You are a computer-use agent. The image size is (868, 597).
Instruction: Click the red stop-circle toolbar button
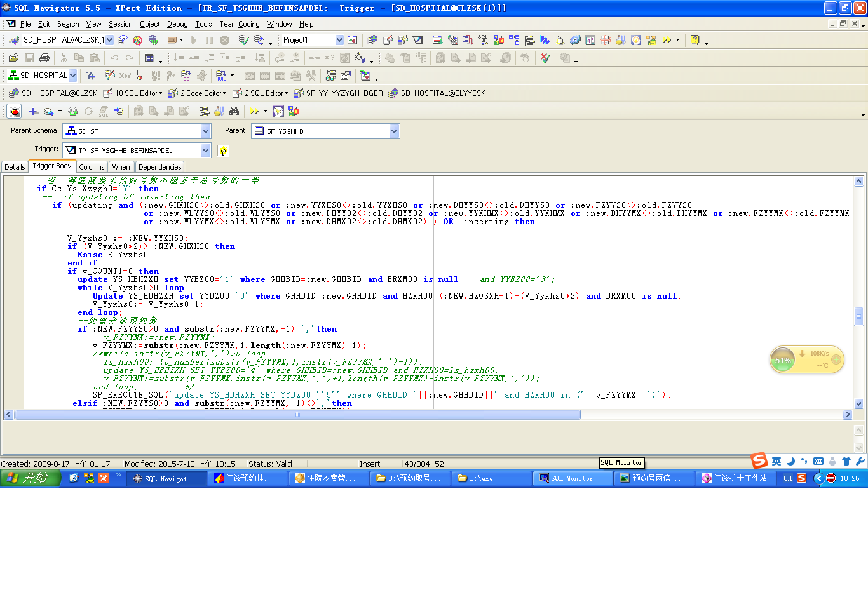(14, 112)
